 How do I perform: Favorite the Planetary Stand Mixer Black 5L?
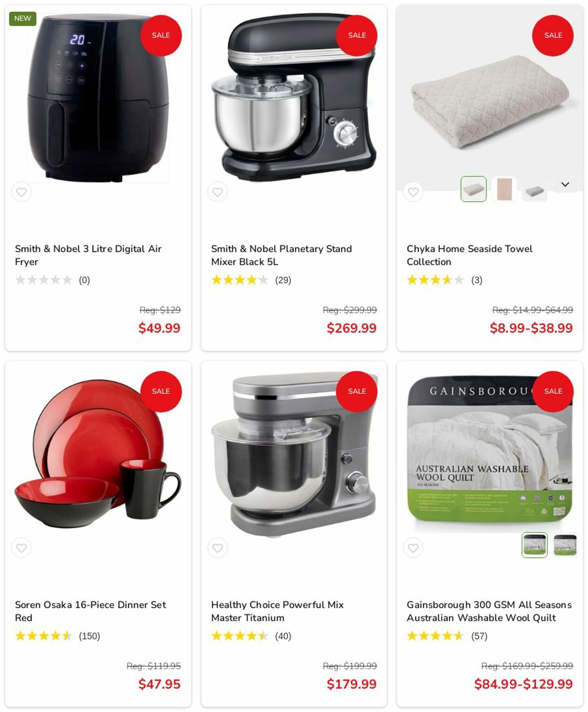point(217,192)
